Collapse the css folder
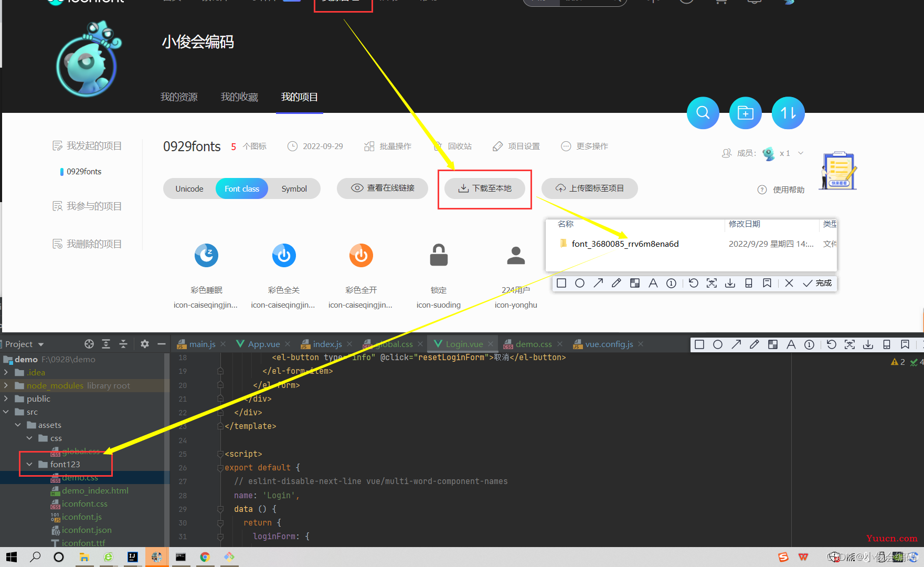 pos(29,438)
